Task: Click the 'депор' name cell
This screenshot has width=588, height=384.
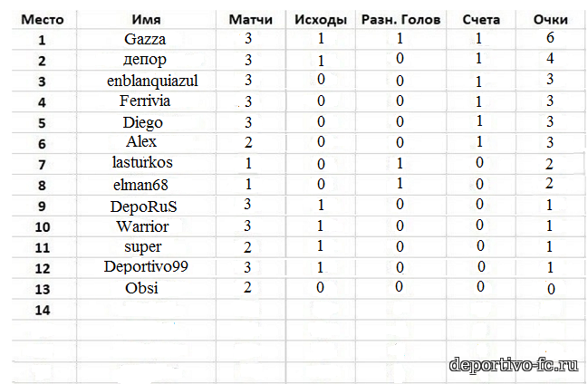Action: pos(146,60)
